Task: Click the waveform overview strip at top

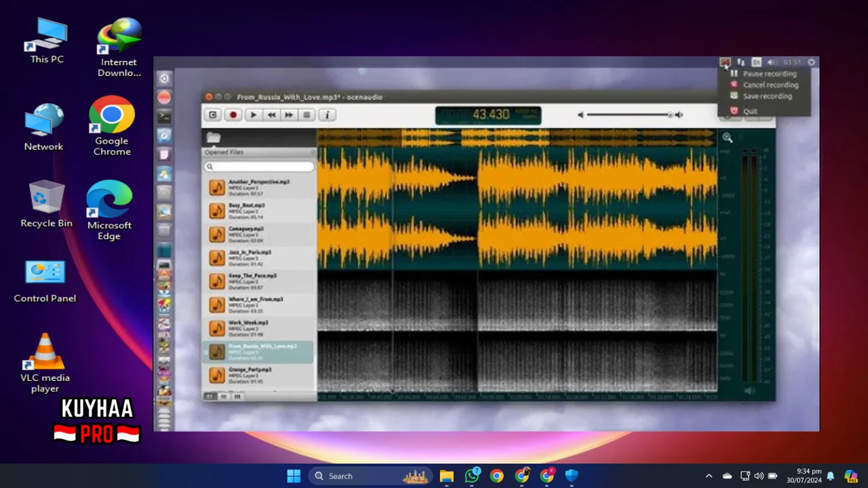Action: (x=517, y=138)
